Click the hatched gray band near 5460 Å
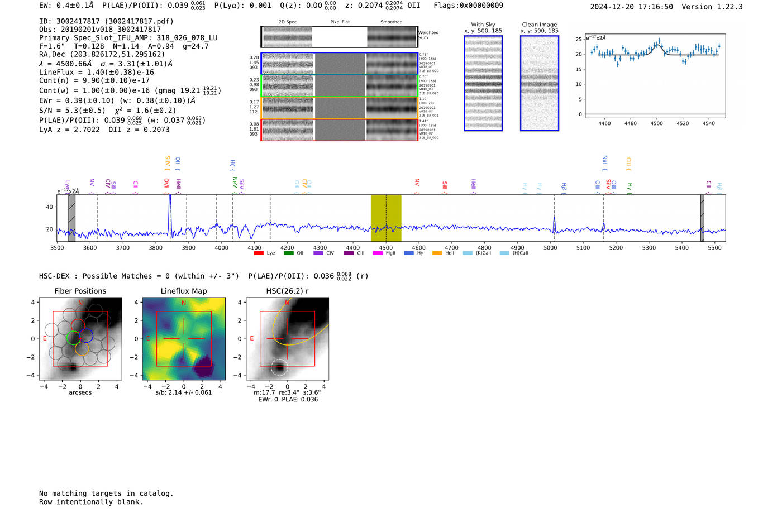This screenshot has height=532, width=782. click(x=702, y=218)
